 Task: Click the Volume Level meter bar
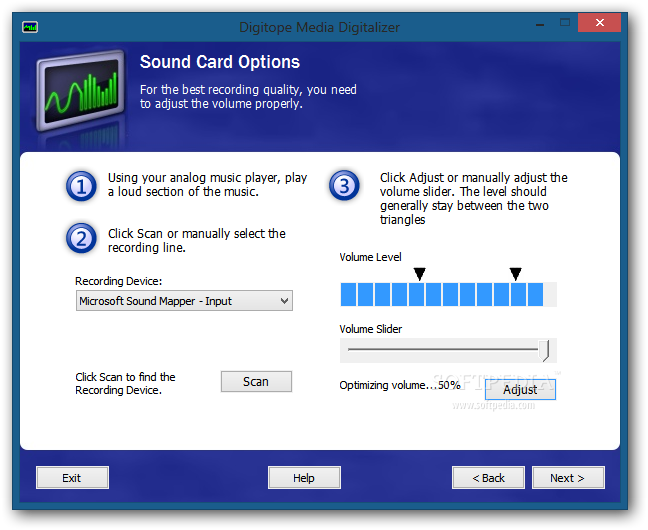pyautogui.click(x=448, y=294)
